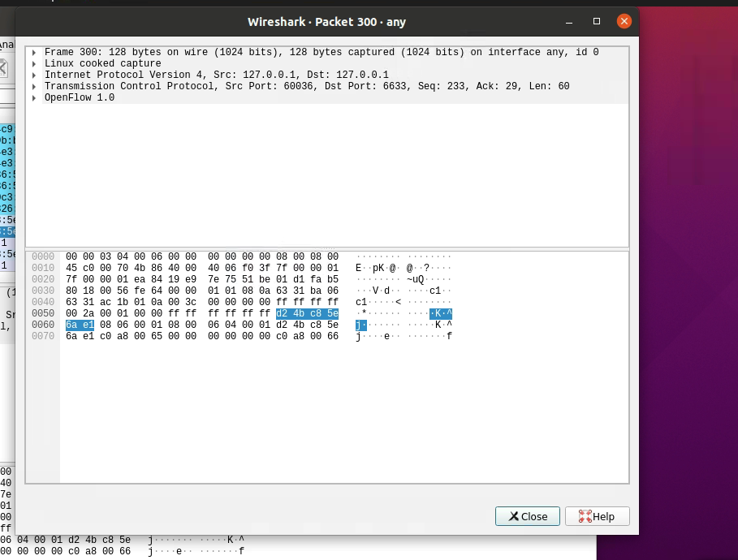738x560 pixels.
Task: Select the OpenFlow 1.0 line
Action: tap(80, 97)
